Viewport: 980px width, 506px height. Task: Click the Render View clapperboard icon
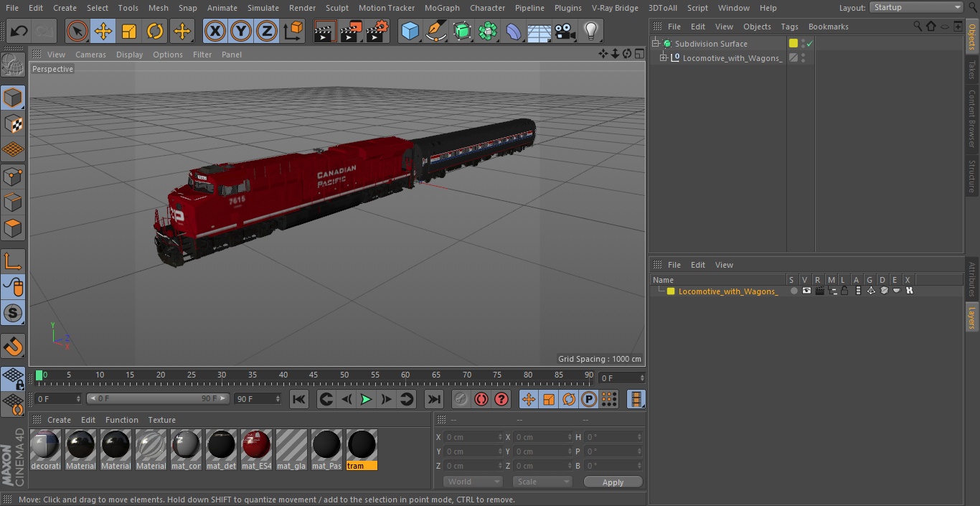(x=325, y=31)
